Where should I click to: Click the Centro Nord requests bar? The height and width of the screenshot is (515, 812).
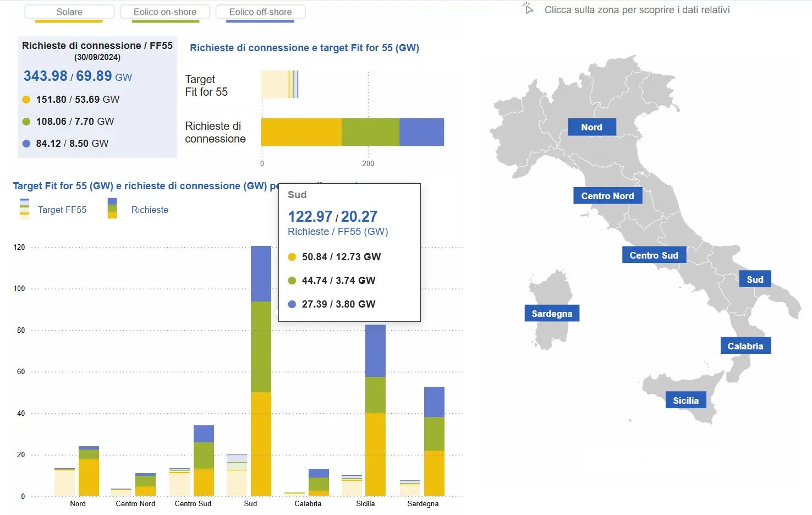pos(145,485)
